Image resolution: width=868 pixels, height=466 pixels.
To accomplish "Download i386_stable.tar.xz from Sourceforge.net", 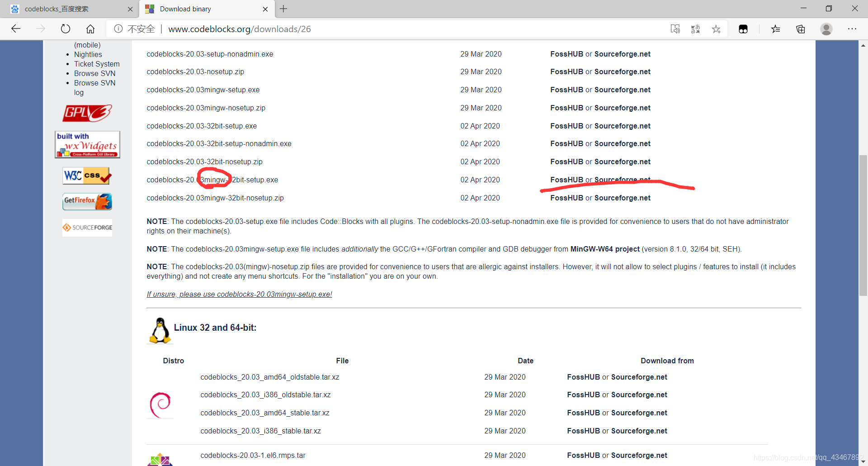I will (639, 431).
